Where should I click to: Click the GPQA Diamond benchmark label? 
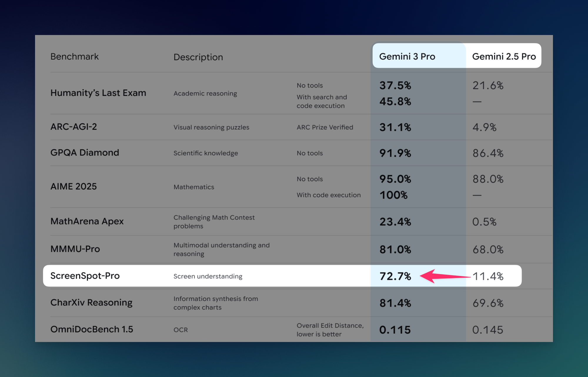[x=85, y=153]
